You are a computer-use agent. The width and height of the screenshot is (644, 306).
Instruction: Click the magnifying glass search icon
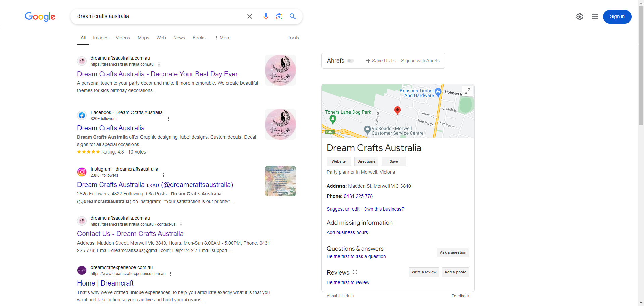tap(292, 16)
